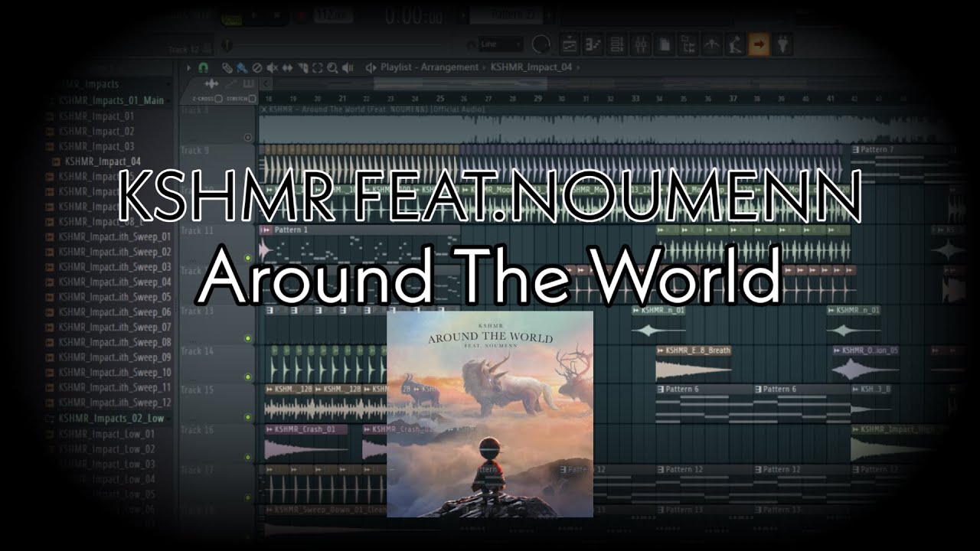
Task: Open the Piano roll view icon
Action: (593, 45)
